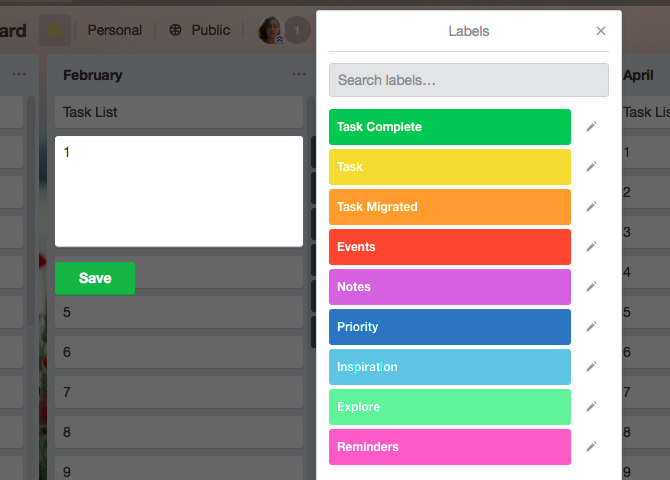Close the Labels popup
Image resolution: width=670 pixels, height=480 pixels.
pos(601,31)
